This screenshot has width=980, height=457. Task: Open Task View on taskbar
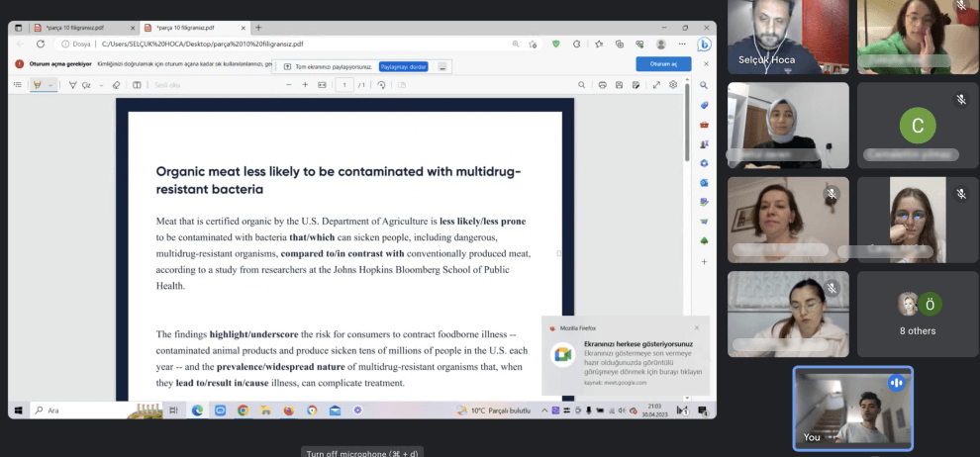coord(174,411)
